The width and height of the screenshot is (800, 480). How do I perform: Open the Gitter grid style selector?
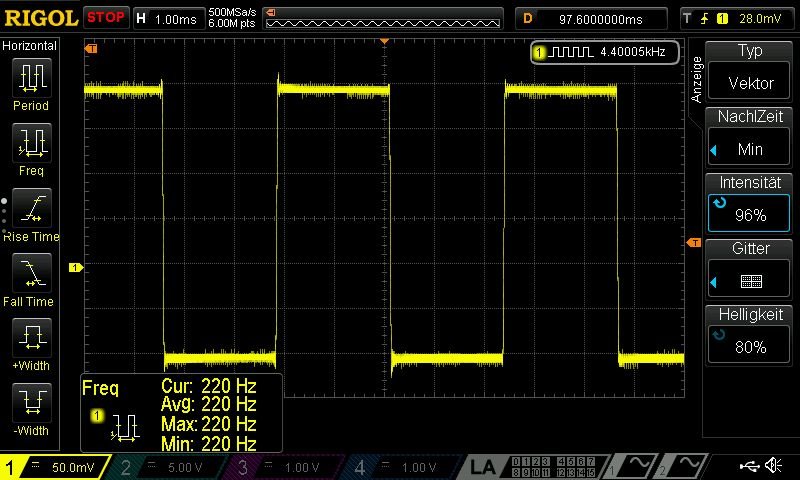point(749,269)
